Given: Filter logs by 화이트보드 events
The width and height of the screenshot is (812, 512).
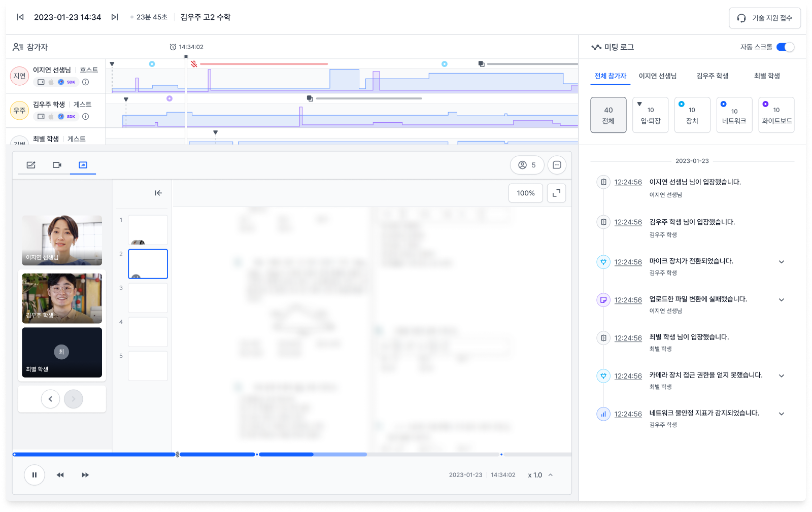Looking at the screenshot, I should coord(776,115).
